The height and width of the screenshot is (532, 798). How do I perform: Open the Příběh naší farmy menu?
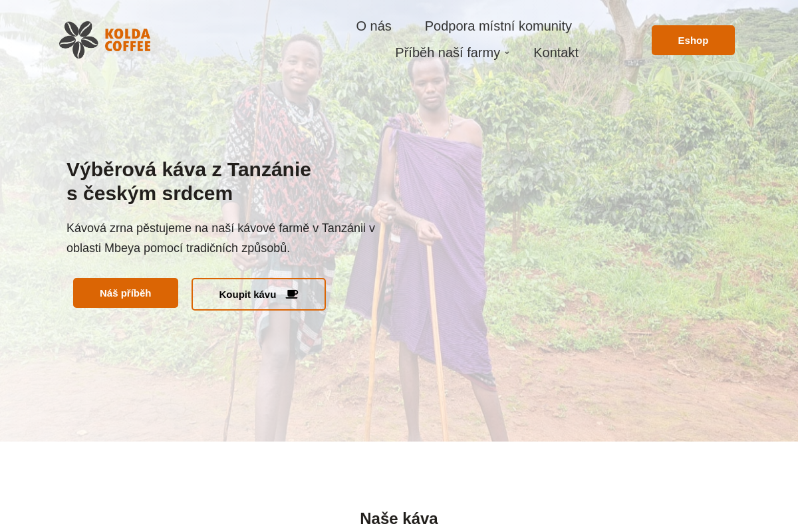point(448,53)
